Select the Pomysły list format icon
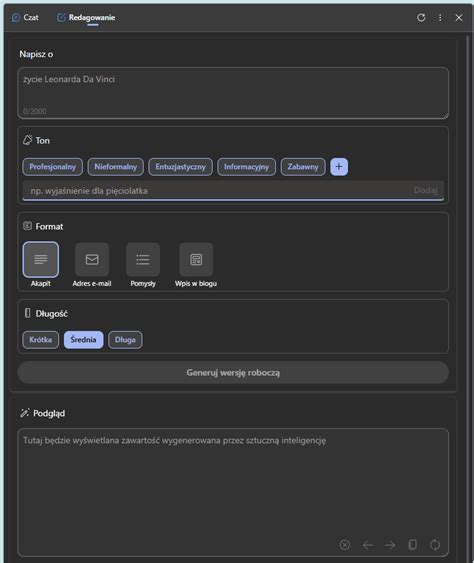Viewport: 474px width, 563px height. (x=143, y=260)
